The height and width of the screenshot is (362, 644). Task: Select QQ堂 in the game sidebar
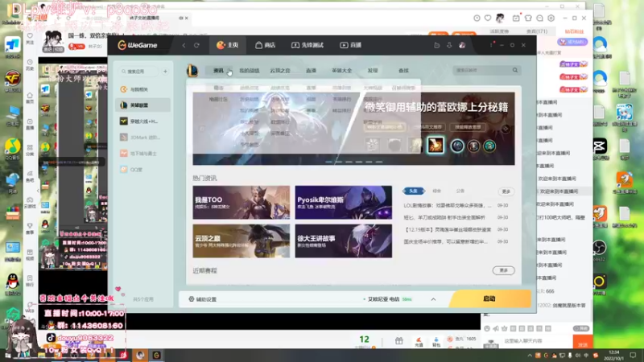pos(143,169)
